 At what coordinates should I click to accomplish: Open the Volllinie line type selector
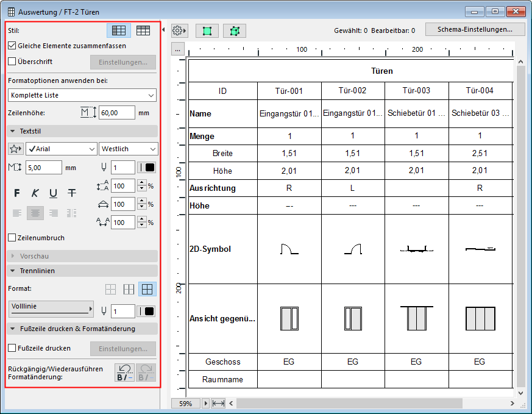[x=52, y=309]
